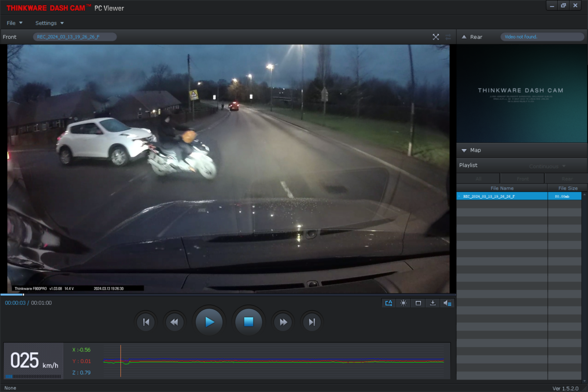
Task: Rewind the video
Action: pyautogui.click(x=174, y=322)
